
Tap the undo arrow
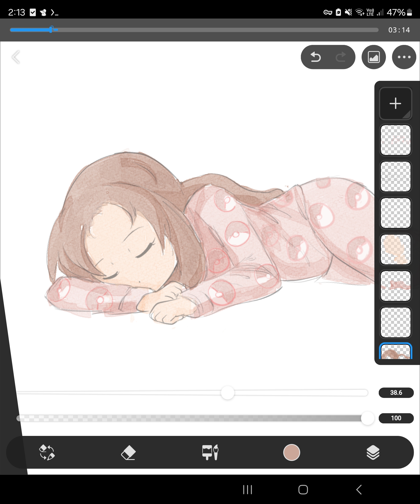click(315, 57)
